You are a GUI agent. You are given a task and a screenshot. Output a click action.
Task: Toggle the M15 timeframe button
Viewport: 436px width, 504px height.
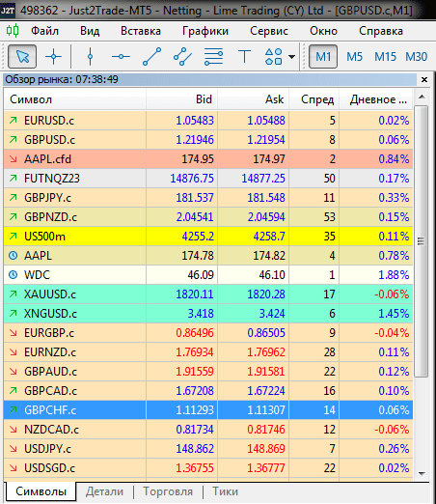click(385, 57)
